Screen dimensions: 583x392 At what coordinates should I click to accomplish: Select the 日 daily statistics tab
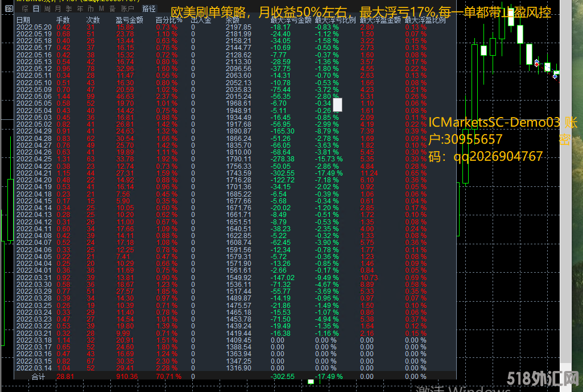[35, 9]
